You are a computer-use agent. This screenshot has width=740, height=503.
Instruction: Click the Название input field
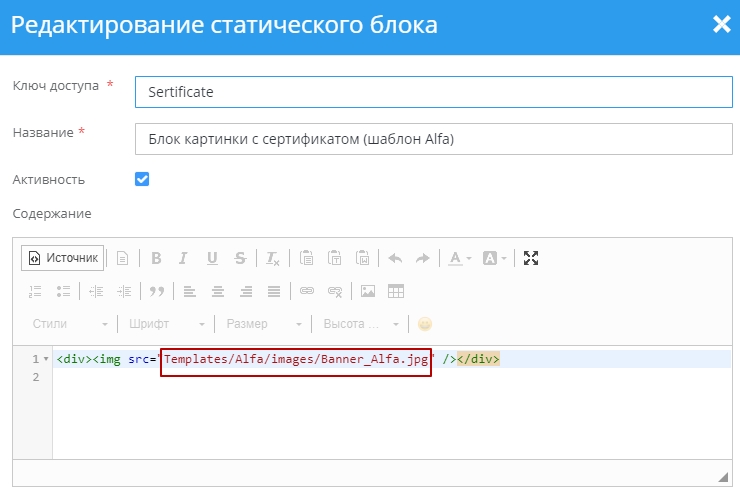click(x=433, y=139)
